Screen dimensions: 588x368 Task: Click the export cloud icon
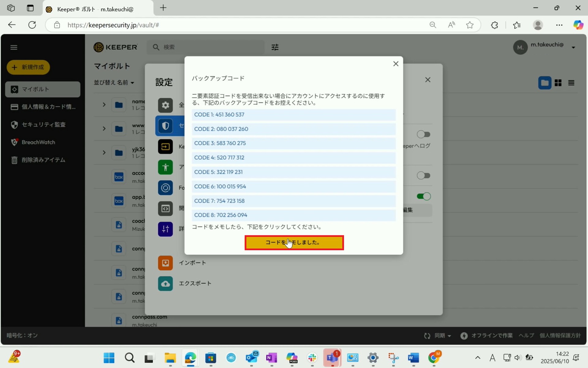tap(165, 283)
